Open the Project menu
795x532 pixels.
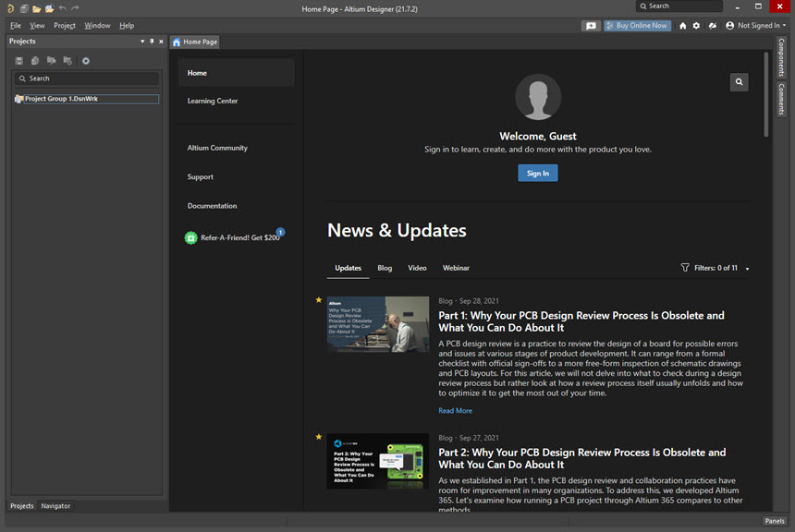point(65,25)
